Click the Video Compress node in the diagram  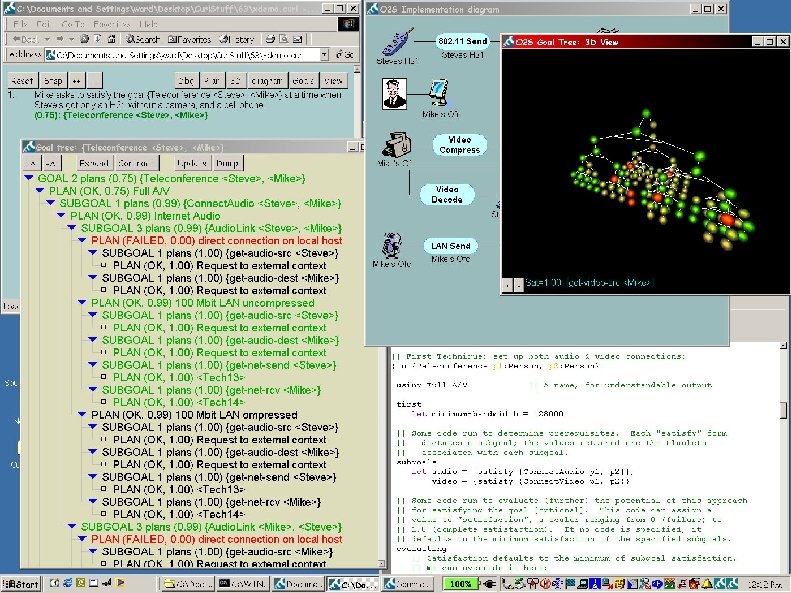(x=460, y=145)
